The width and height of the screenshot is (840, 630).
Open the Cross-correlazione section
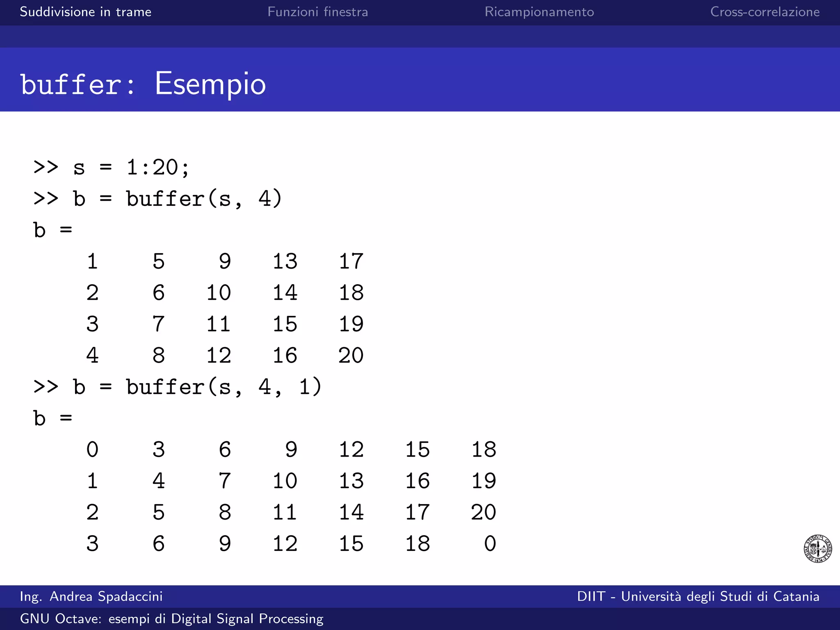765,12
